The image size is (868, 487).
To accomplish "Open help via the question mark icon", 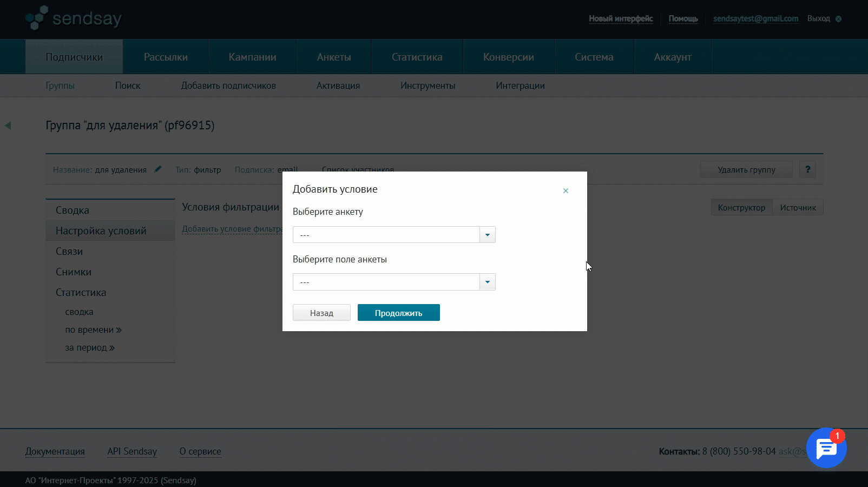I will coord(807,169).
